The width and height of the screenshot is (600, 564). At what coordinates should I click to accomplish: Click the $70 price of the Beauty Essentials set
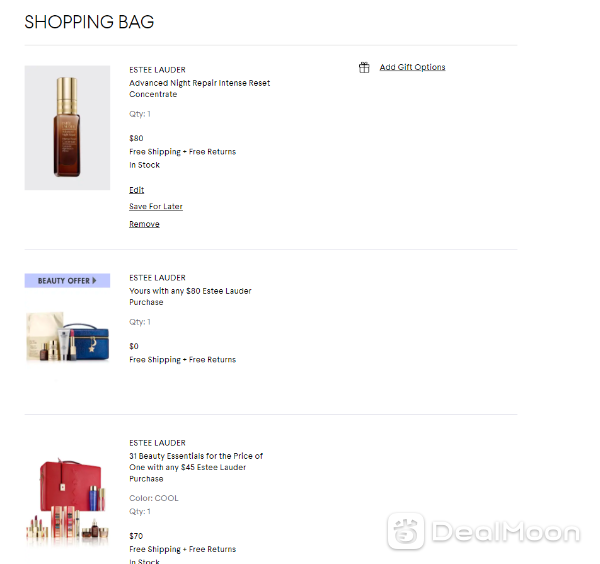[x=136, y=536]
